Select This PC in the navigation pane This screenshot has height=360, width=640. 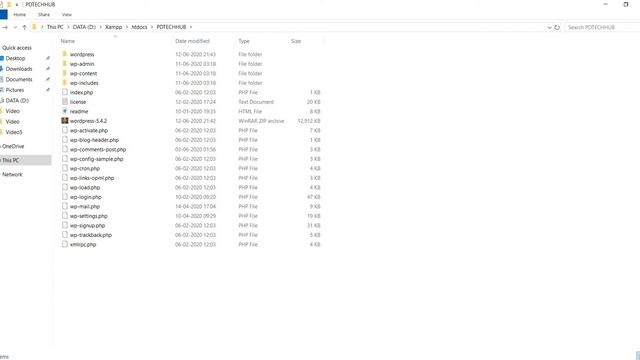click(11, 160)
